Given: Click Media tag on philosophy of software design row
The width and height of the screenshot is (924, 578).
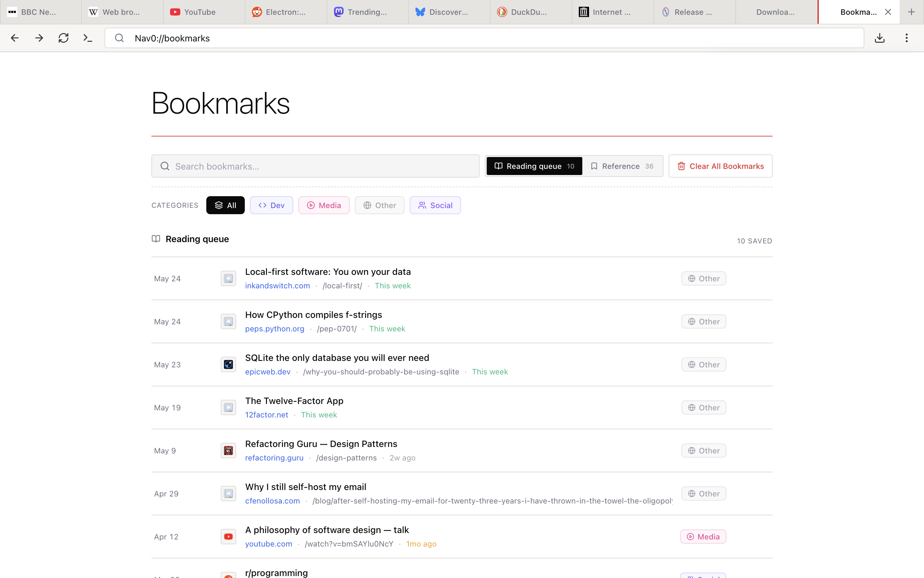Looking at the screenshot, I should (703, 536).
